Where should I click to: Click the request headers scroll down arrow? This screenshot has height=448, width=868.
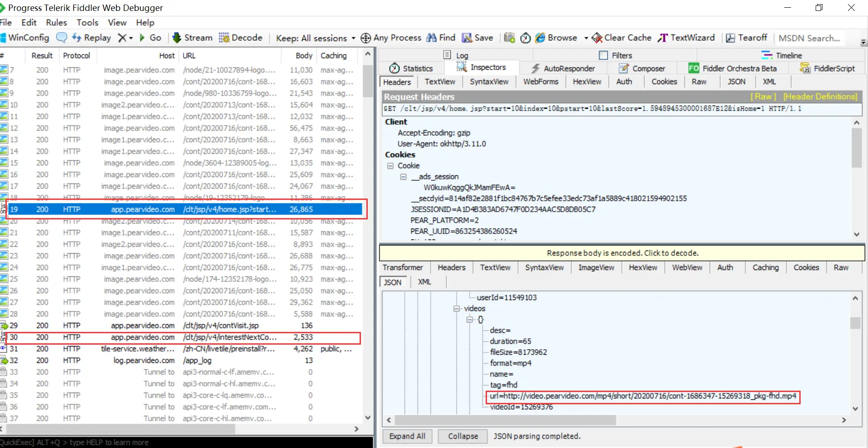coord(857,234)
